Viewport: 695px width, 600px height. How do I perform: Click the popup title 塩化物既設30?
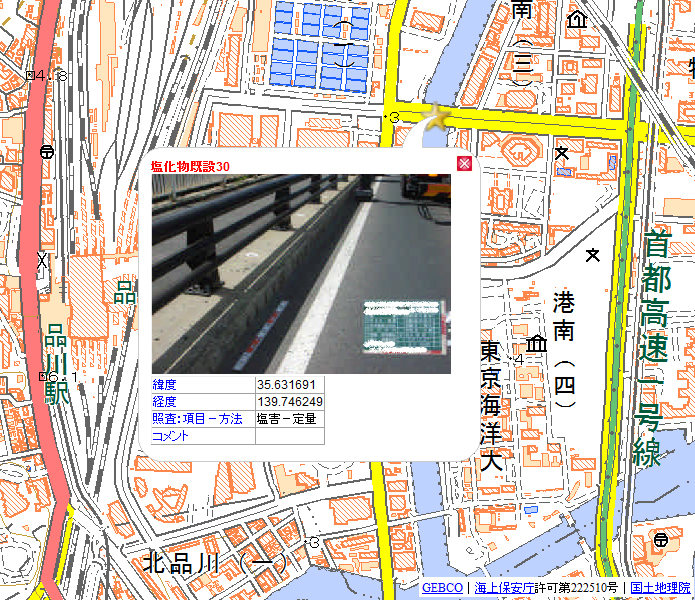pos(190,167)
